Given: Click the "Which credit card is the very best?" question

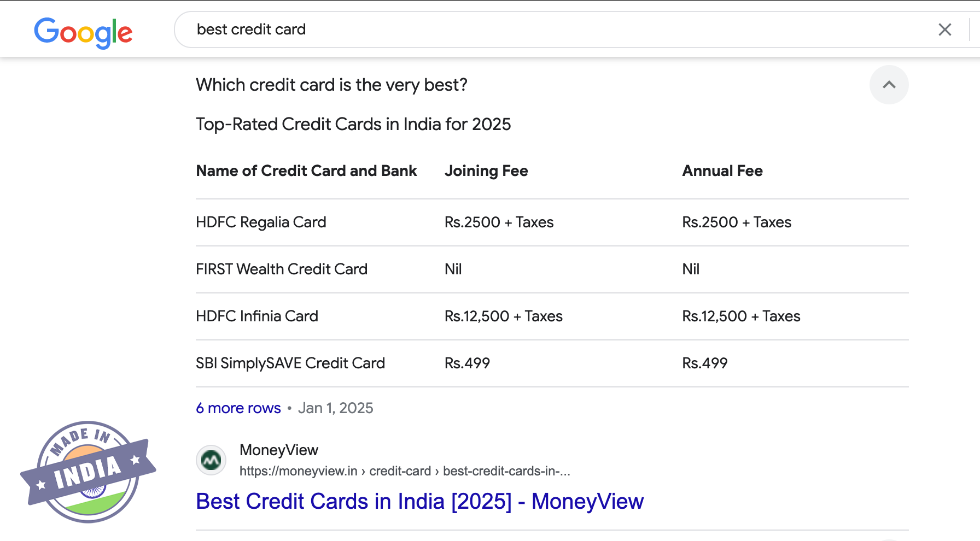Looking at the screenshot, I should (331, 85).
